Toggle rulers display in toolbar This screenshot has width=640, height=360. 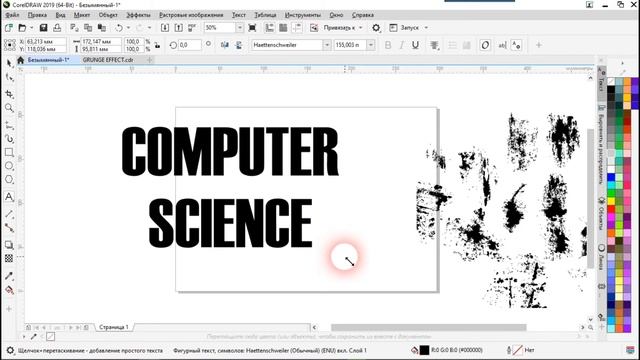tap(269, 28)
